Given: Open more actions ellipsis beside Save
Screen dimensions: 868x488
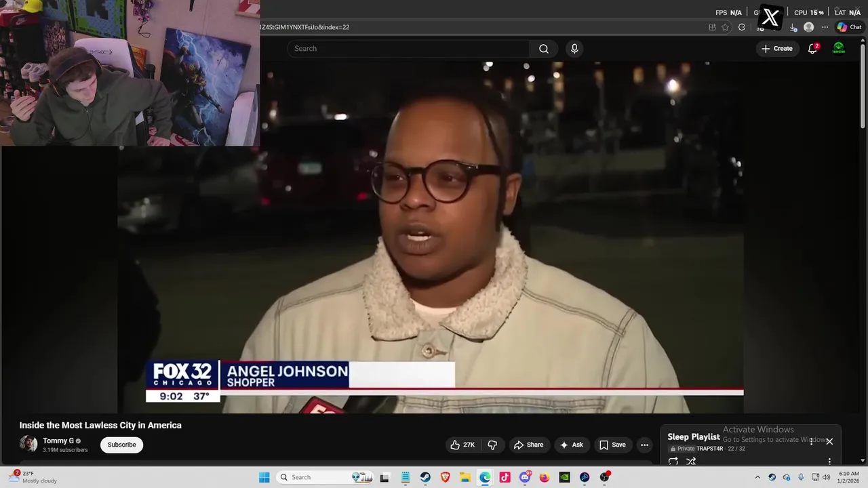Looking at the screenshot, I should (644, 445).
